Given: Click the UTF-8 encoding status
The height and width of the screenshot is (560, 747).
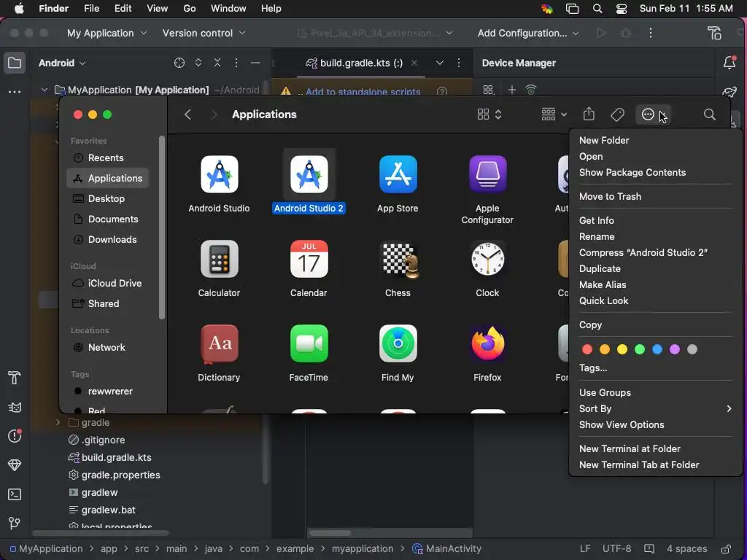Looking at the screenshot, I should point(616,548).
